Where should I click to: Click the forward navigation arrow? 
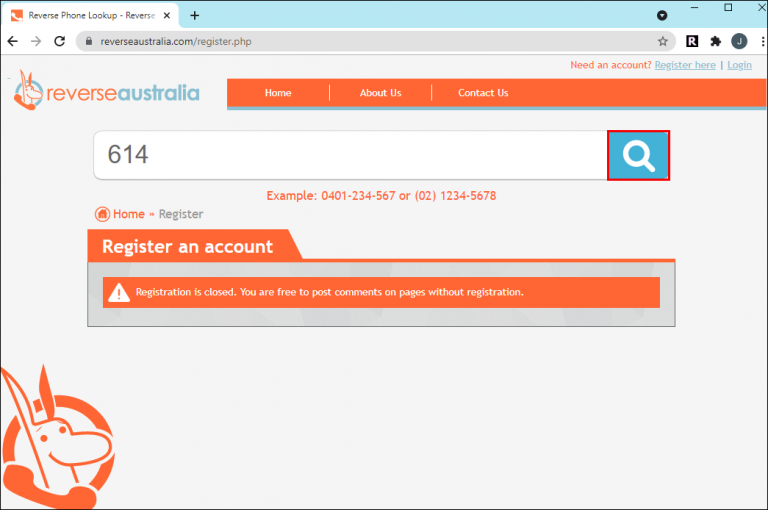(36, 42)
